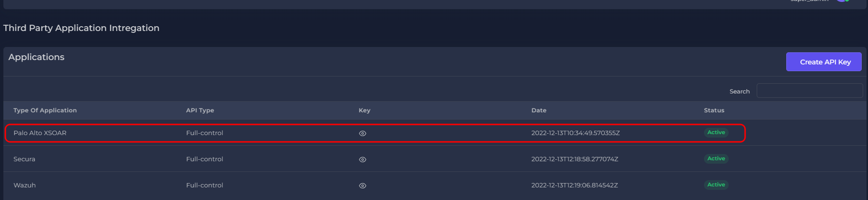
Task: Click the Key column header
Action: 364,110
